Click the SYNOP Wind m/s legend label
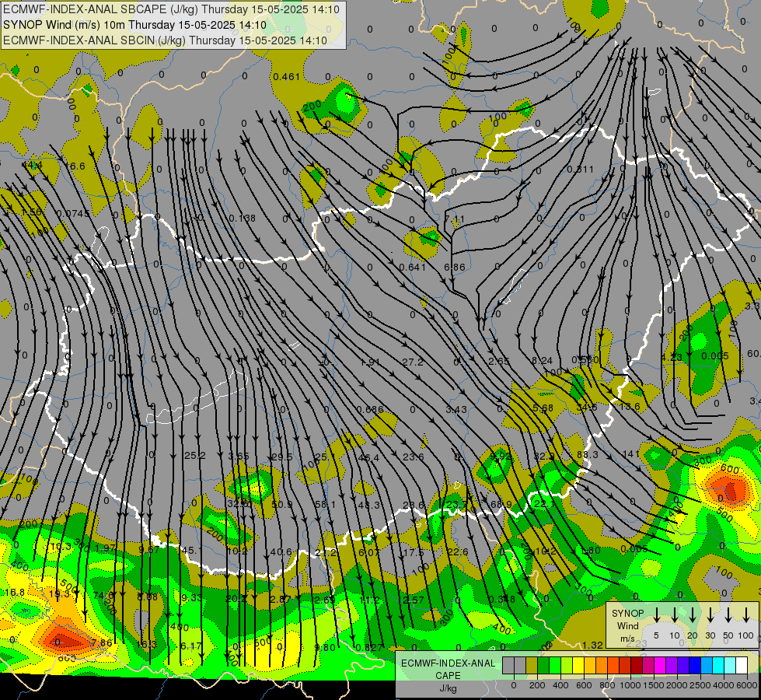Viewport: 761px width, 700px height. pyautogui.click(x=627, y=625)
